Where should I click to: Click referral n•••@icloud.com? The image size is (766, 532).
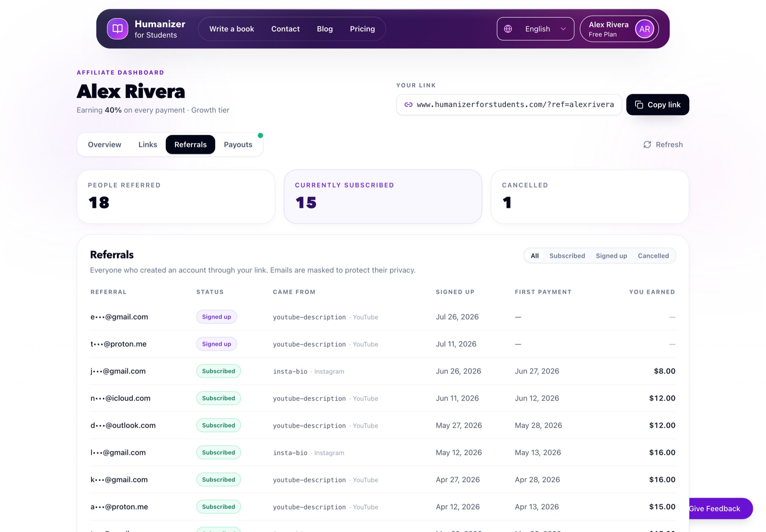pyautogui.click(x=121, y=398)
